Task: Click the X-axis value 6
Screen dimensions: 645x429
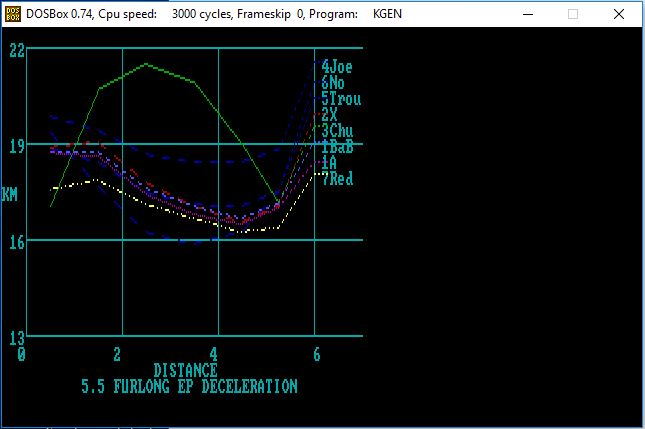Action: pyautogui.click(x=317, y=354)
